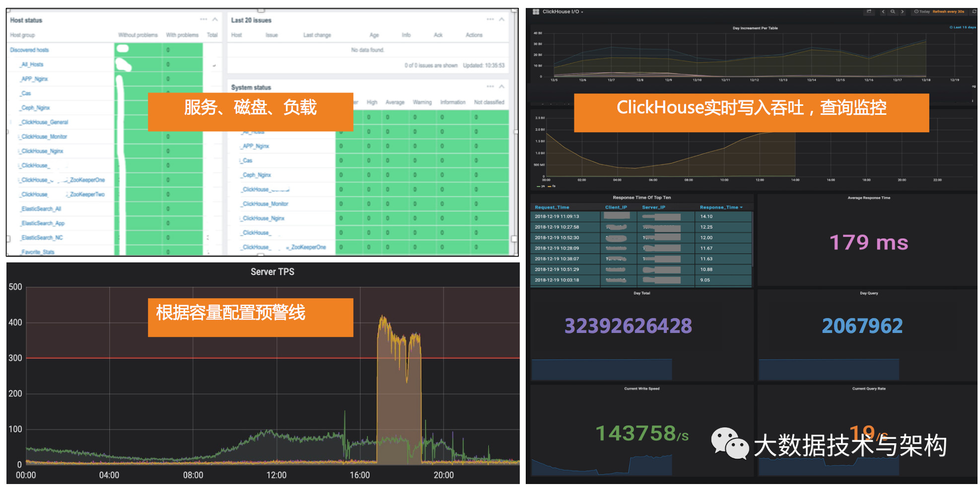Open Day Increament Per Table panel title
980x489 pixels.
[755, 28]
